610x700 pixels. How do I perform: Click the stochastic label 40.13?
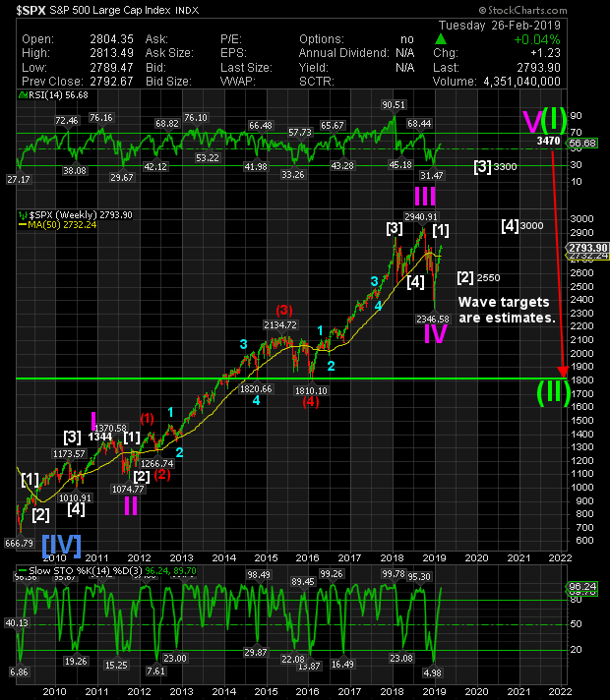17,622
